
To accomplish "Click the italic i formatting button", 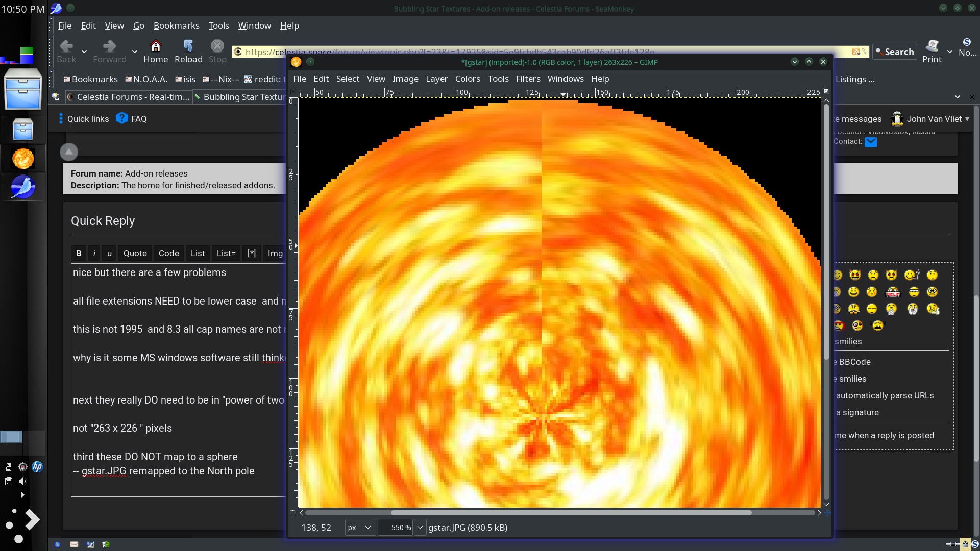I will 94,253.
